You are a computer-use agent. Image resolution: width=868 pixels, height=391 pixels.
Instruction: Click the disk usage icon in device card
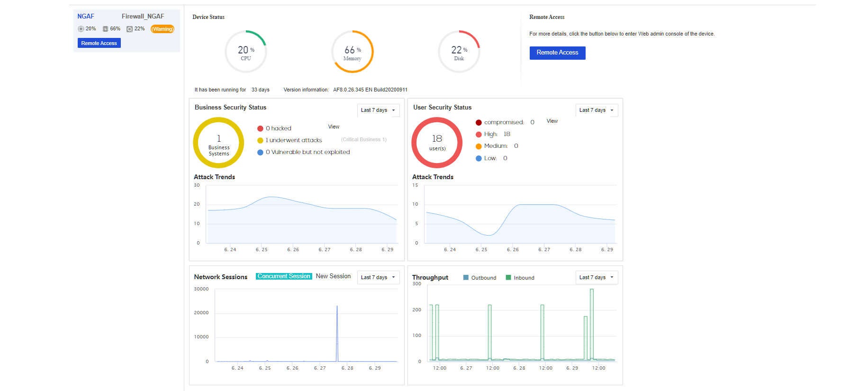[129, 29]
